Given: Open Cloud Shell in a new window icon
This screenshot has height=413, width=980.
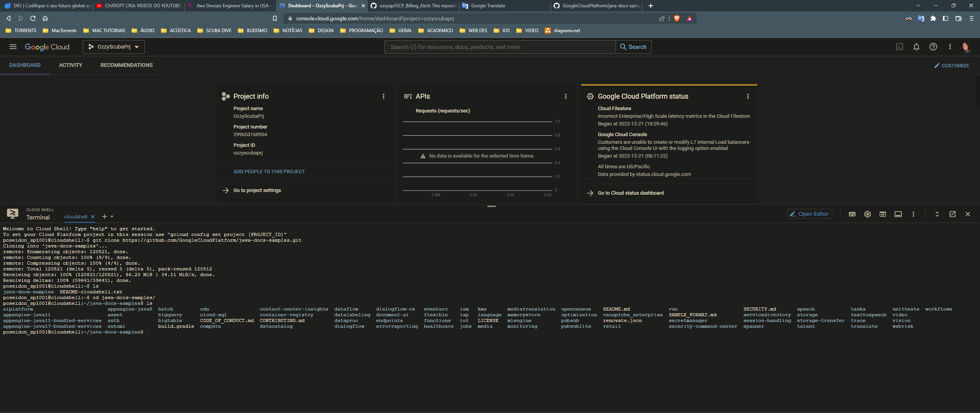Looking at the screenshot, I should tap(952, 214).
